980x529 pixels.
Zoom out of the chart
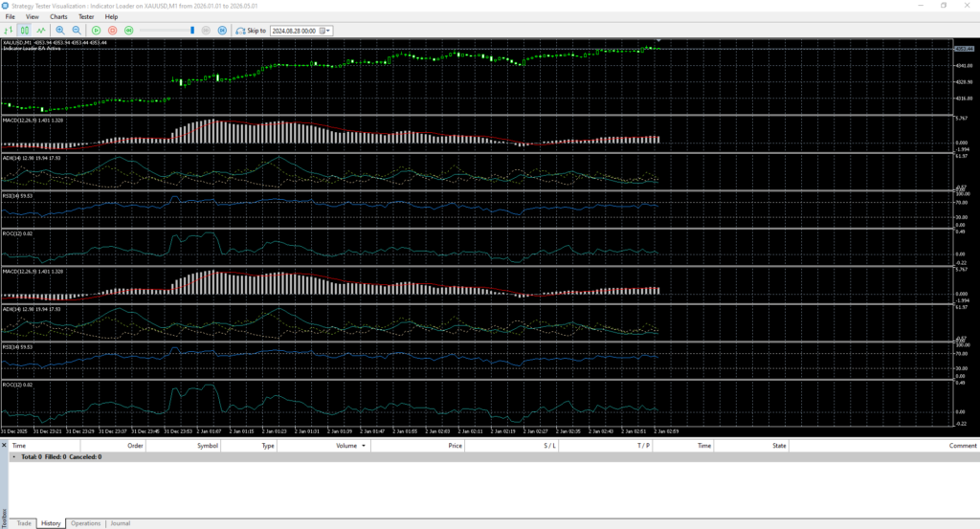click(x=77, y=30)
